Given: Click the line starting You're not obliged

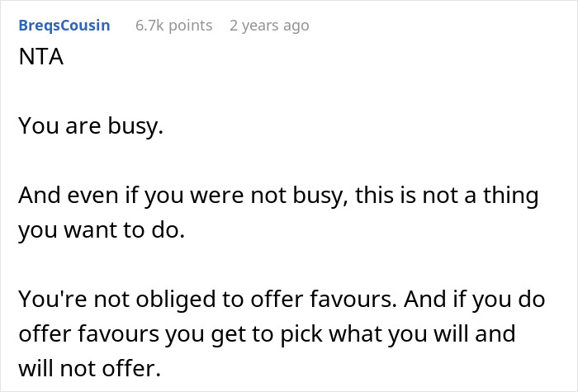Looking at the screenshot, I should click(282, 299).
